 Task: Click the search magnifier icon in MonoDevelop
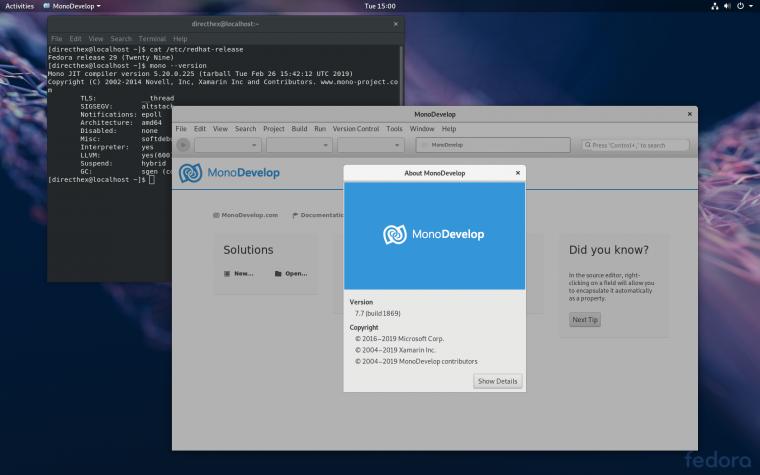point(587,144)
